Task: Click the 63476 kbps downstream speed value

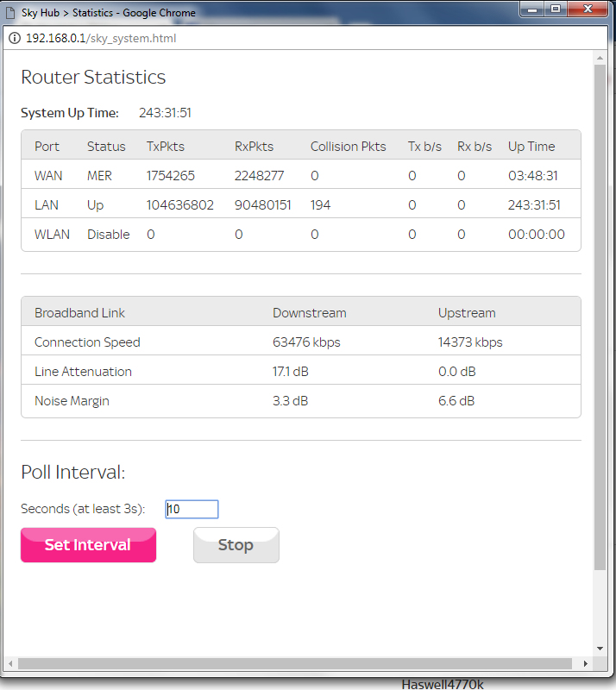Action: coord(306,342)
